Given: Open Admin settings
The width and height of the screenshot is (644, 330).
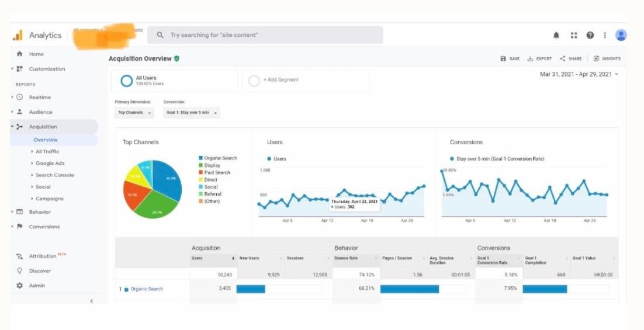Looking at the screenshot, I should (37, 286).
